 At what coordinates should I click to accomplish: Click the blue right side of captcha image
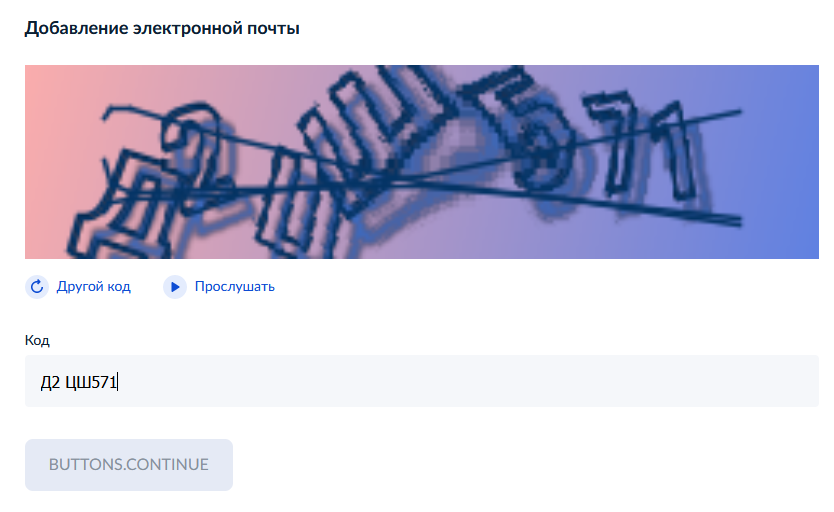click(787, 162)
